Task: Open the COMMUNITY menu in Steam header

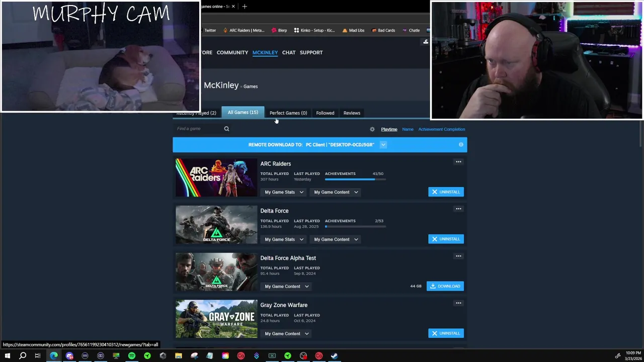Action: [x=232, y=52]
